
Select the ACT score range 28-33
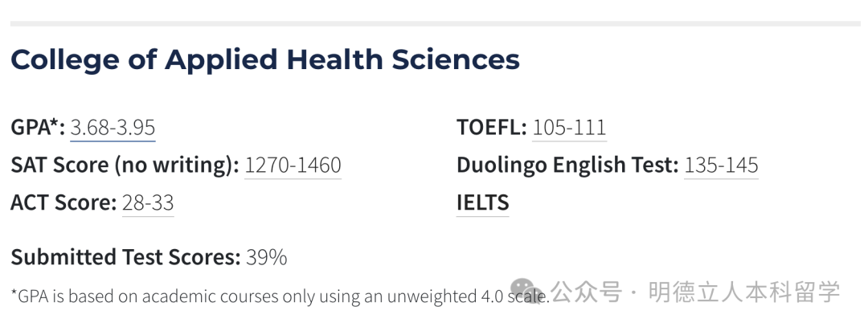pyautogui.click(x=148, y=203)
